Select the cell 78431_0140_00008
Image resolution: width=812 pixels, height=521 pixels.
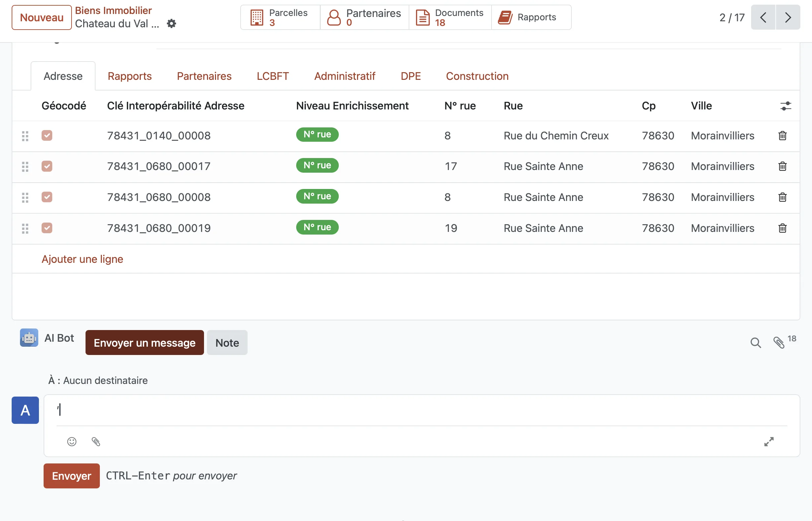coord(159,136)
